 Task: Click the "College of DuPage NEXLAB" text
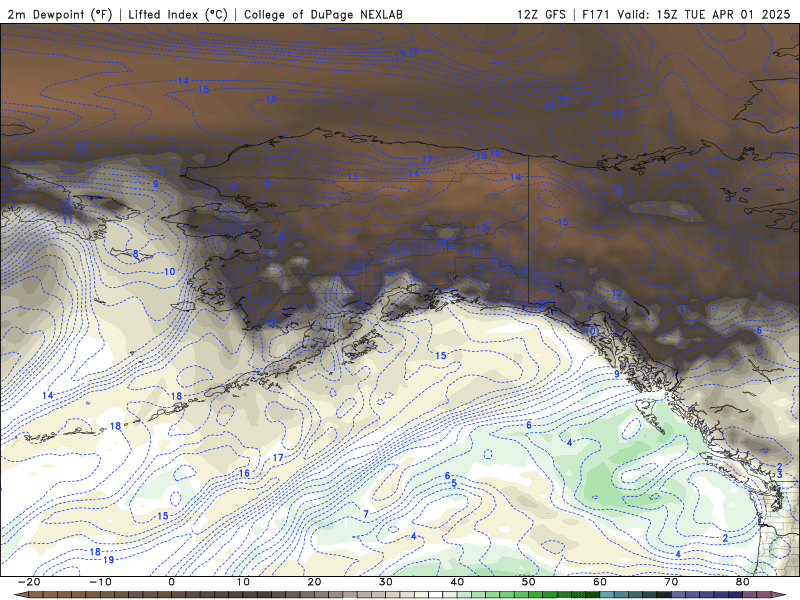(323, 14)
